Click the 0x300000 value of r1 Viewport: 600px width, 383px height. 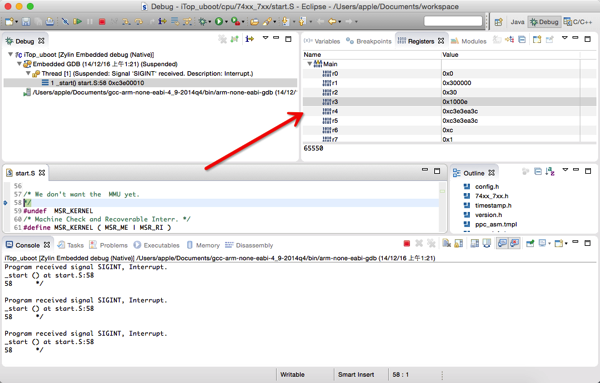tap(457, 83)
